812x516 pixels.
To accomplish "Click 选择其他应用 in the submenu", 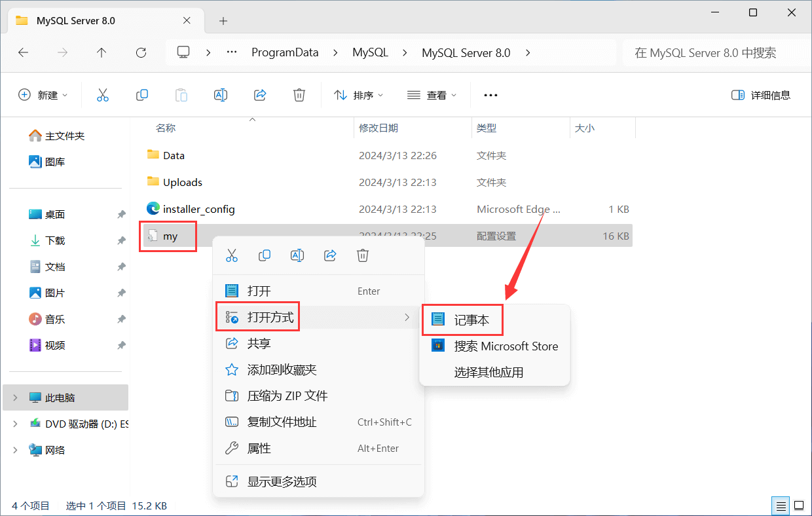I will tap(489, 373).
